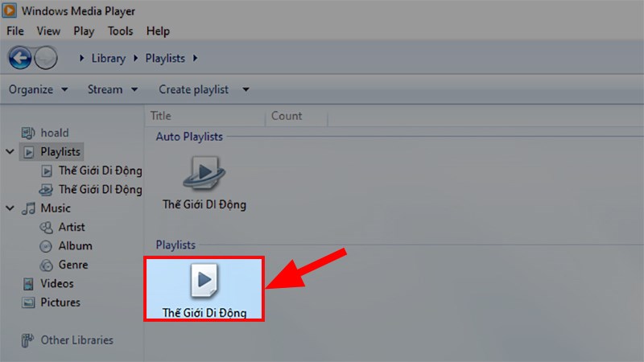The width and height of the screenshot is (644, 362).
Task: Click Playlists in the breadcrumb path
Action: coord(165,58)
